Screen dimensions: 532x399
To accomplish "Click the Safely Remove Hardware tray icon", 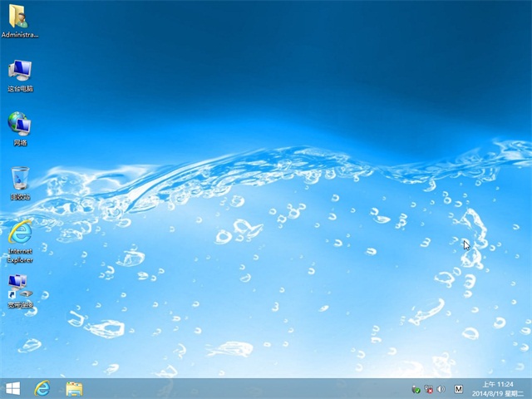I will click(416, 389).
